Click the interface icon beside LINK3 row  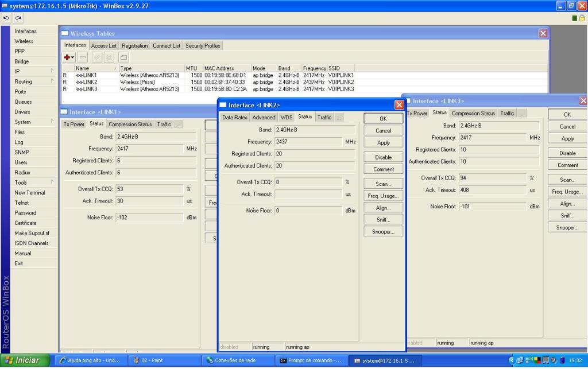[79, 89]
